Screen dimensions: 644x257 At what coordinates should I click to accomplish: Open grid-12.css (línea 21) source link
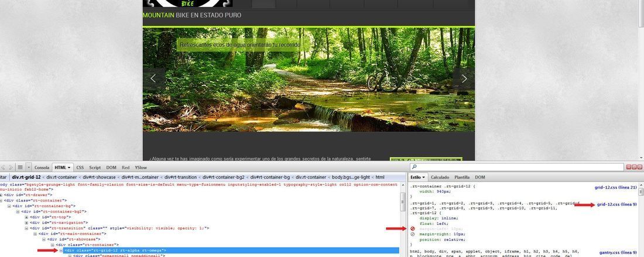(x=616, y=187)
